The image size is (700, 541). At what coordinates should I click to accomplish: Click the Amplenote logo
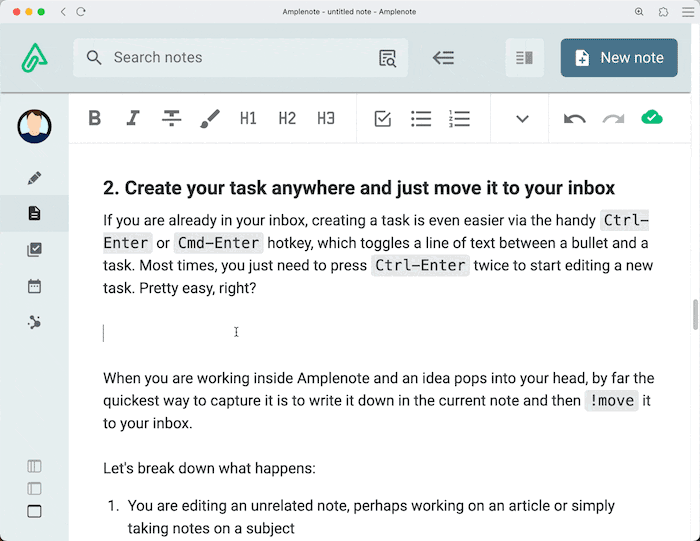34,58
